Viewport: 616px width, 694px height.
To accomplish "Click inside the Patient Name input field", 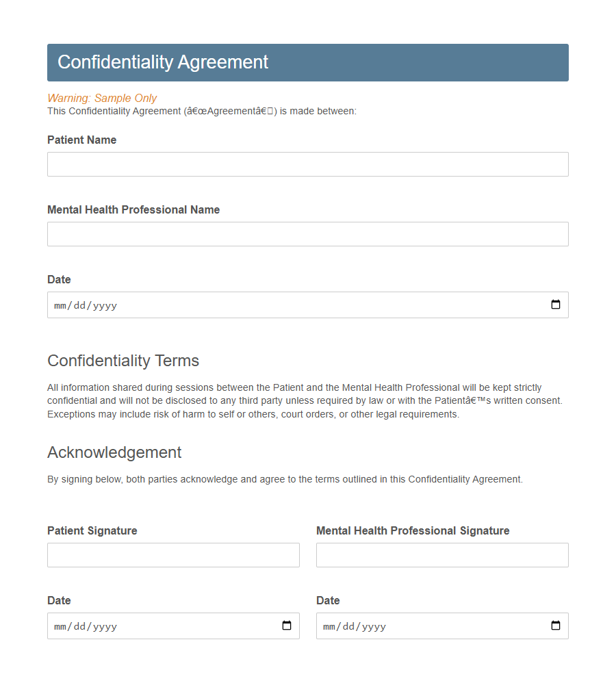I will pos(307,164).
